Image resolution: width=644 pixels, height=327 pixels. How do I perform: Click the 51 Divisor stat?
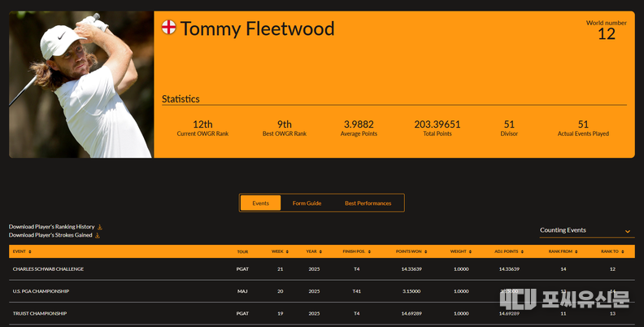point(509,128)
